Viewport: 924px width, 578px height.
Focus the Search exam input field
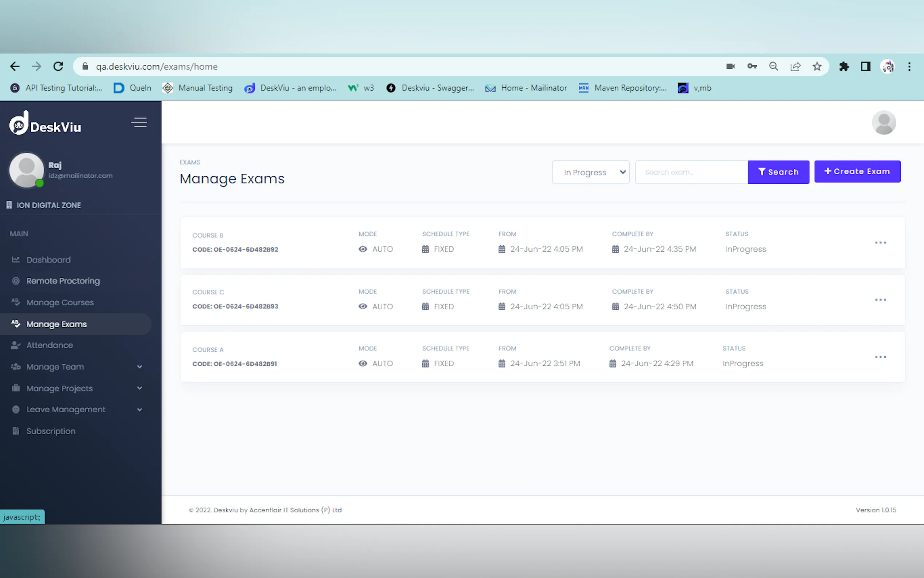click(x=691, y=173)
